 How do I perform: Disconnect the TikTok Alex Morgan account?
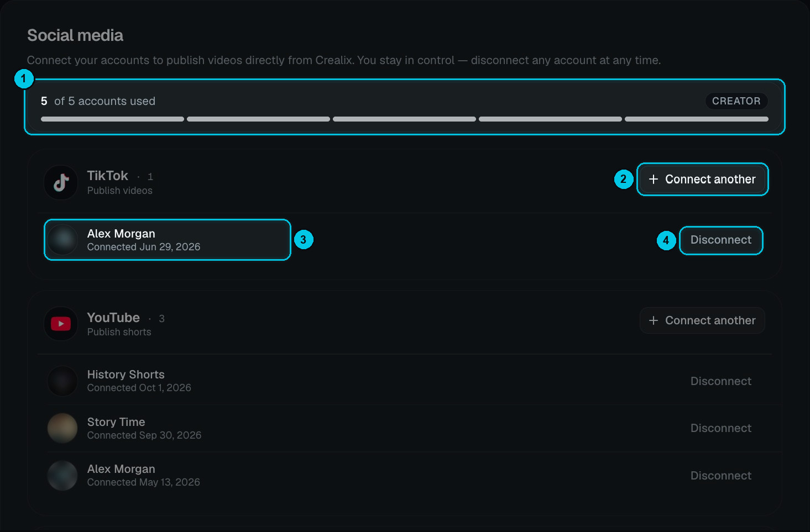721,240
